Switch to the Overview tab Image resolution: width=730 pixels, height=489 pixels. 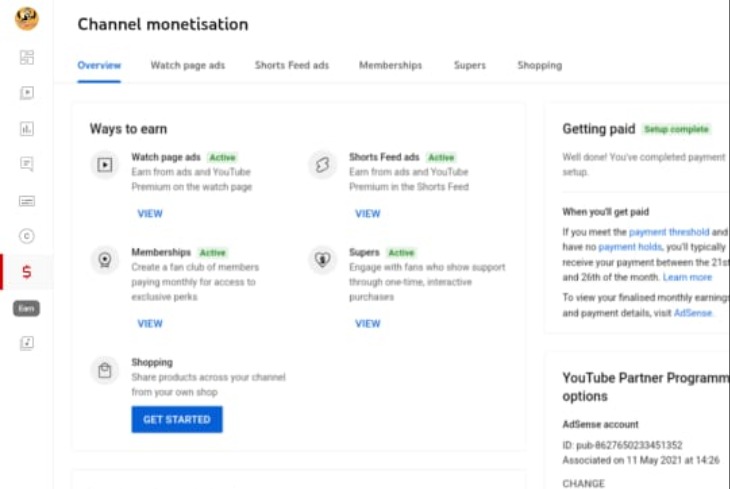[99, 65]
